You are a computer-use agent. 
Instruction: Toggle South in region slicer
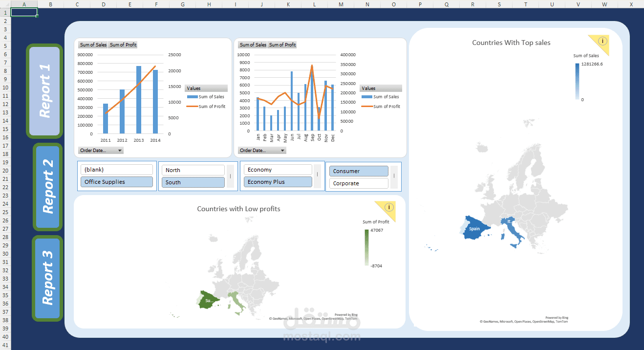(x=193, y=182)
